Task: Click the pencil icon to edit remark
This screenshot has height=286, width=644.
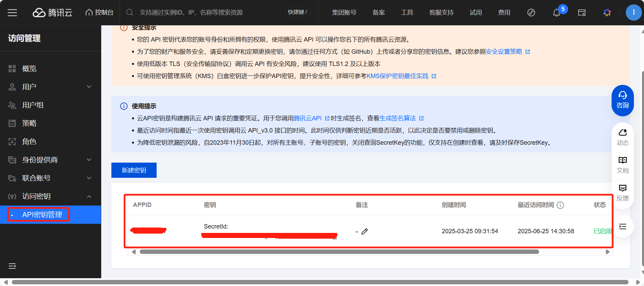Action: (365, 232)
